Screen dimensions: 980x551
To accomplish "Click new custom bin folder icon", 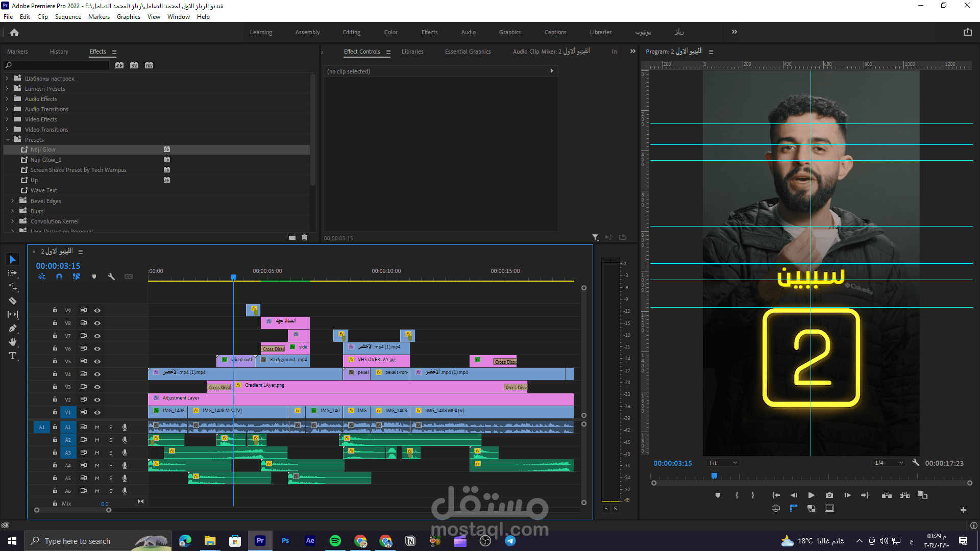I will (292, 237).
